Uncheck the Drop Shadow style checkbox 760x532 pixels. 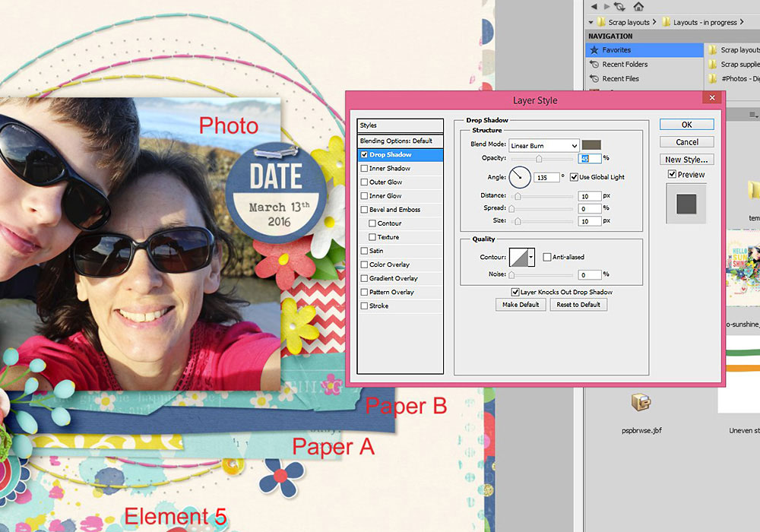tap(364, 154)
